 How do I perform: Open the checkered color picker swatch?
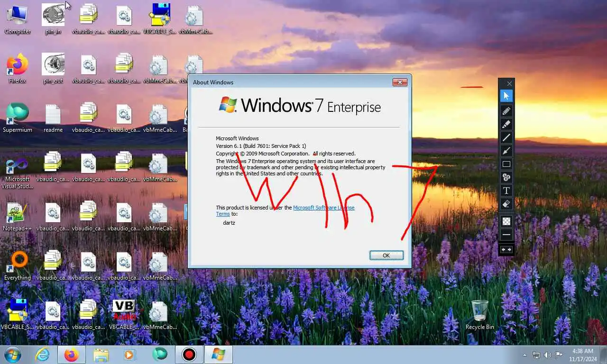pyautogui.click(x=506, y=221)
